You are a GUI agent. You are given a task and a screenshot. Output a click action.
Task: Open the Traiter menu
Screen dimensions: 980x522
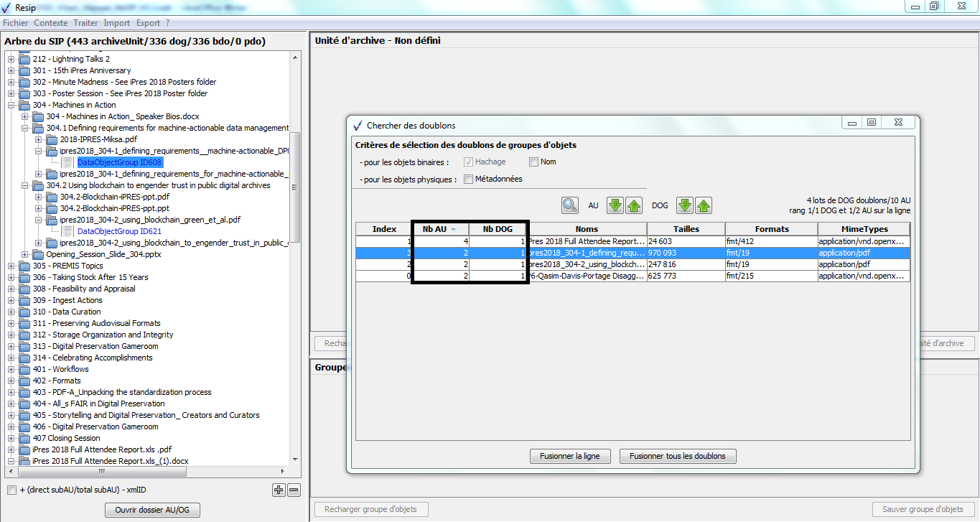point(85,23)
